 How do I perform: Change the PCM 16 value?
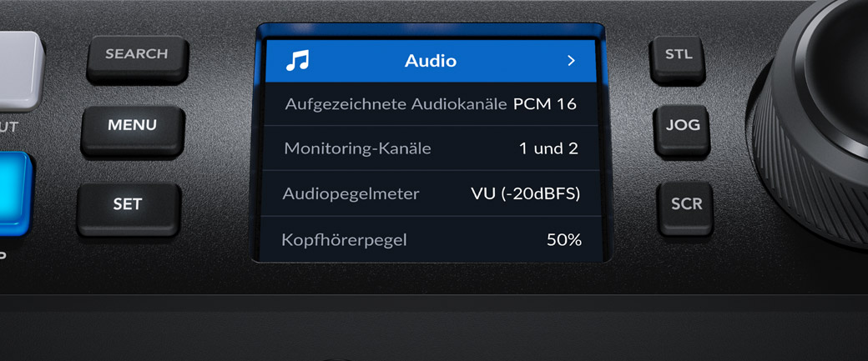coord(545,104)
